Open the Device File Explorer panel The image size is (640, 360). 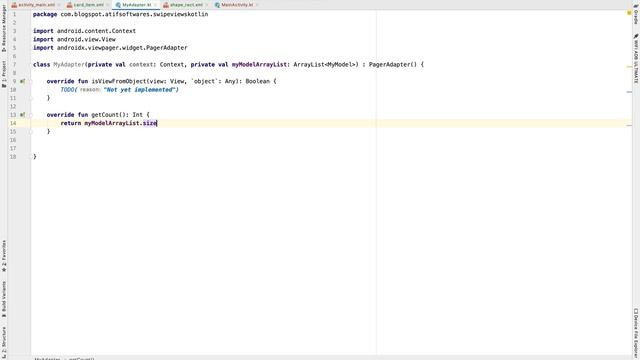tap(636, 333)
